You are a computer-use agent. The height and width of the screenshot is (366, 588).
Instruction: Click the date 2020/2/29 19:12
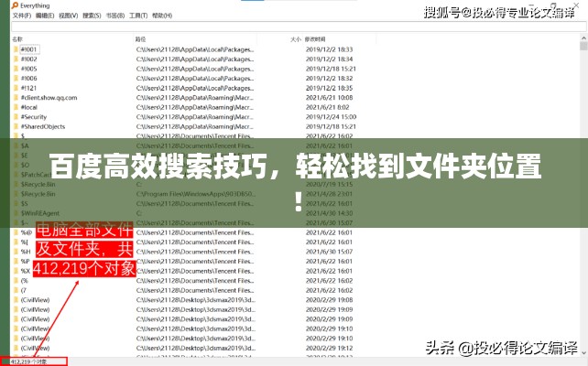(x=329, y=348)
